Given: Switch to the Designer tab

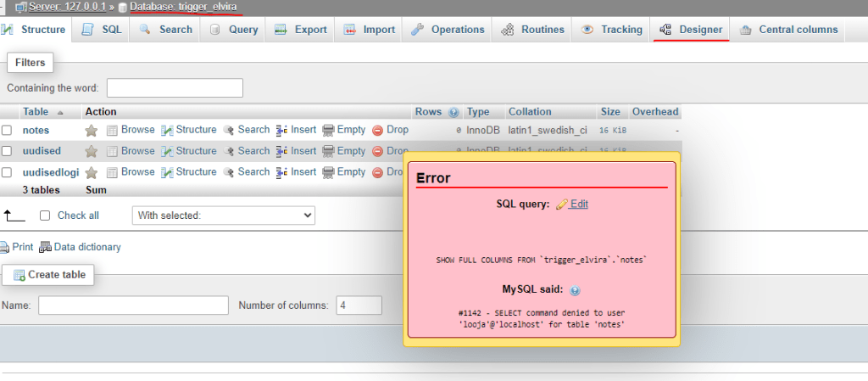Looking at the screenshot, I should click(x=691, y=30).
